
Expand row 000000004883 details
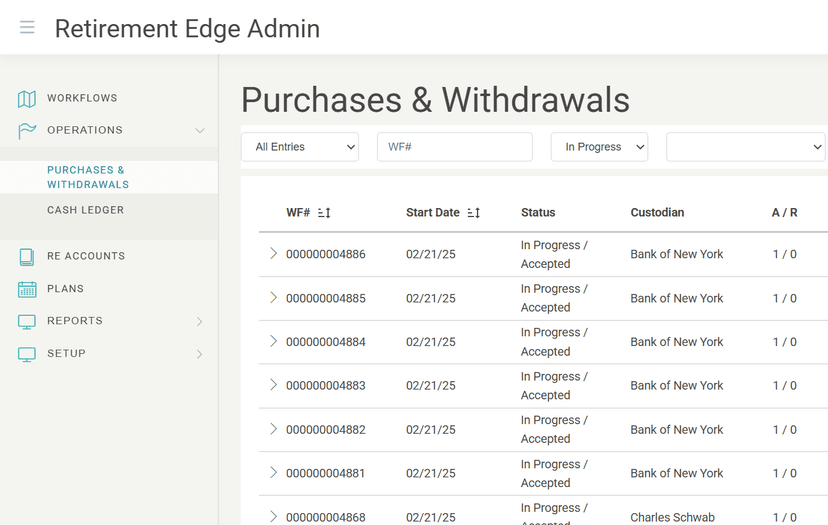[273, 385]
